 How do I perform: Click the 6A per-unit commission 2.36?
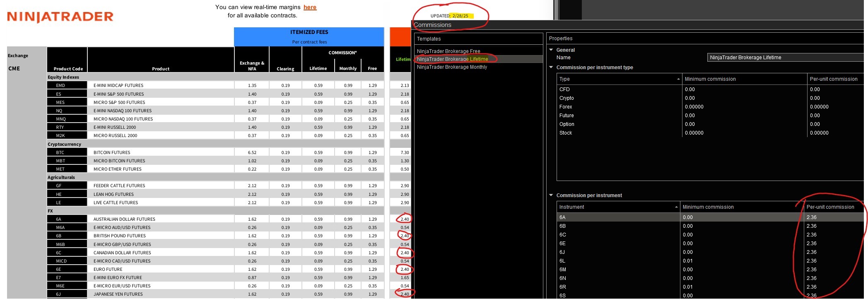(812, 217)
